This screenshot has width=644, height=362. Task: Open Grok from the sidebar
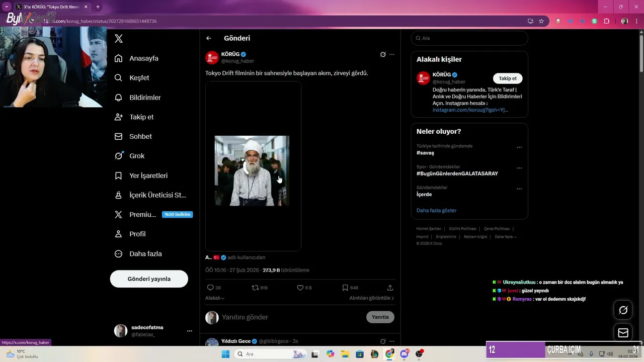[x=130, y=156]
